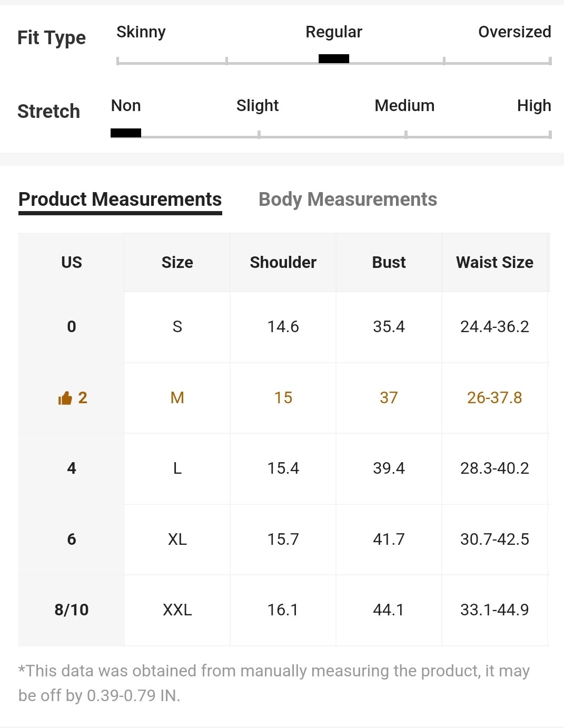Click the Oversized fit label
The width and height of the screenshot is (564, 728).
[x=514, y=32]
